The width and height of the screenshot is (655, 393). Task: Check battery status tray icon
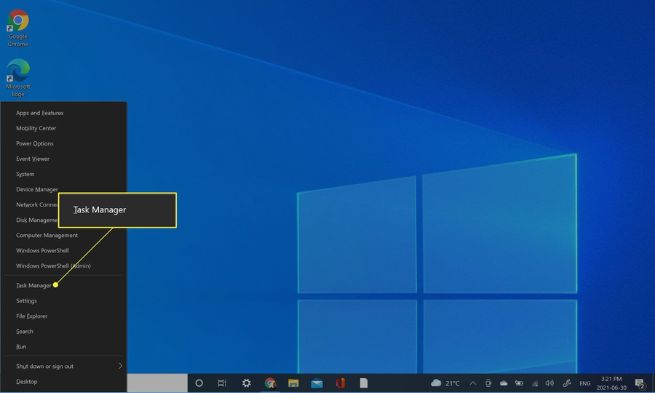(x=519, y=383)
